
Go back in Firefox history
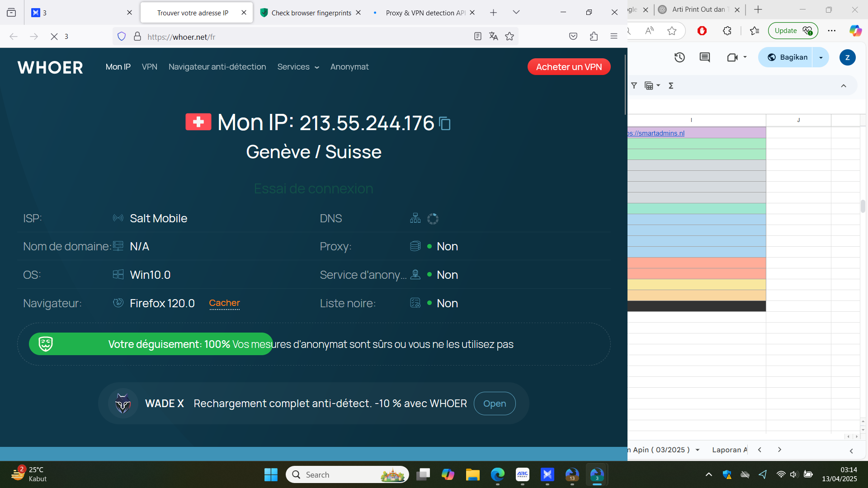[x=14, y=37]
